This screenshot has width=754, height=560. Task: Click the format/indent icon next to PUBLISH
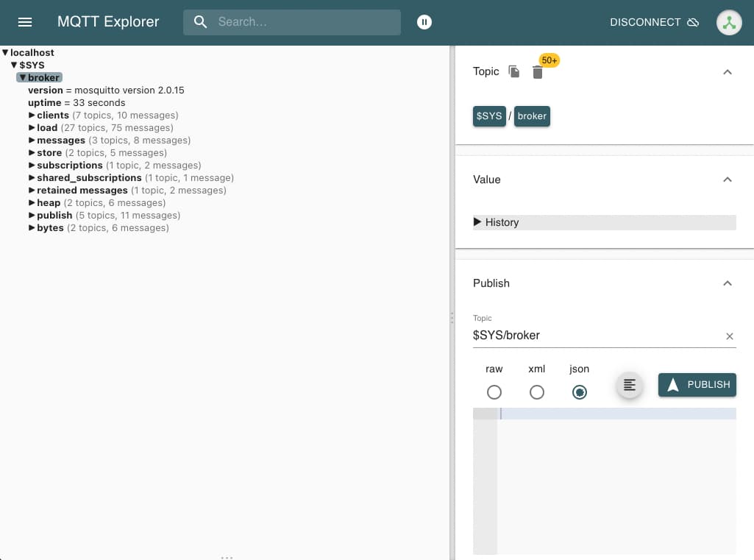tap(629, 384)
